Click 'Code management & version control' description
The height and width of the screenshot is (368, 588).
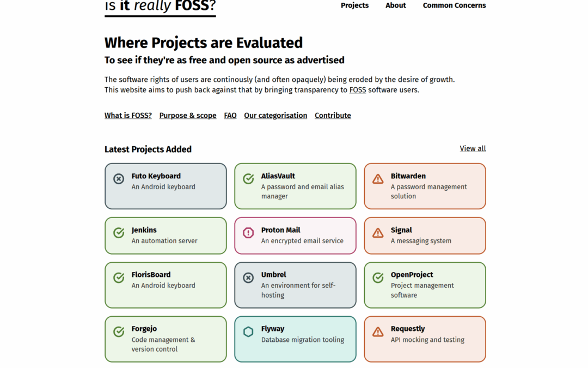click(x=163, y=345)
